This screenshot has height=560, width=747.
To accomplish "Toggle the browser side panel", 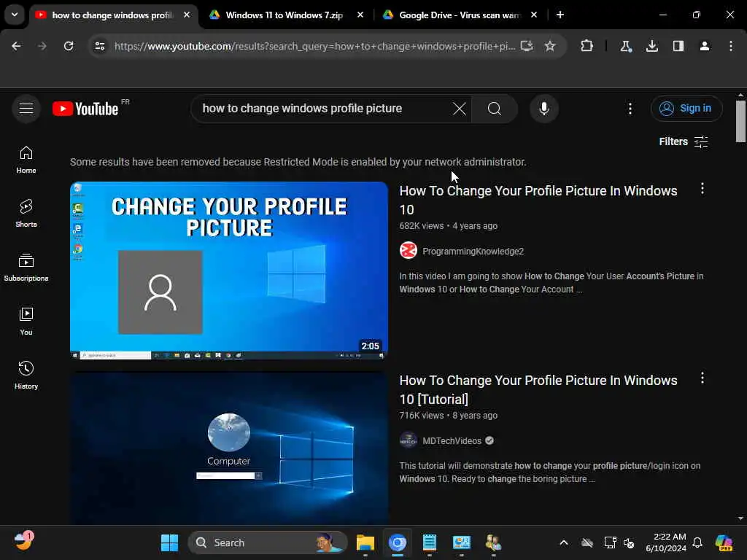I will pyautogui.click(x=678, y=46).
